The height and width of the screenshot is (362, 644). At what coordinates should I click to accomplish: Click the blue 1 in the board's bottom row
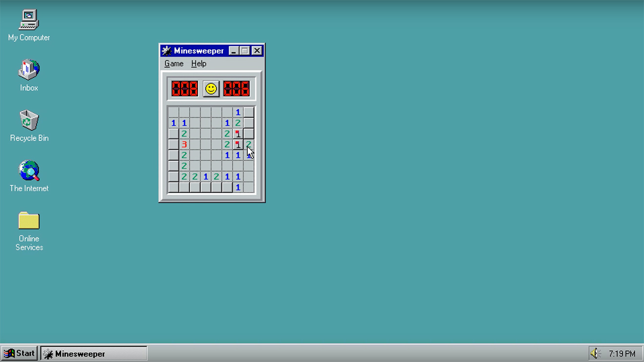tap(238, 187)
